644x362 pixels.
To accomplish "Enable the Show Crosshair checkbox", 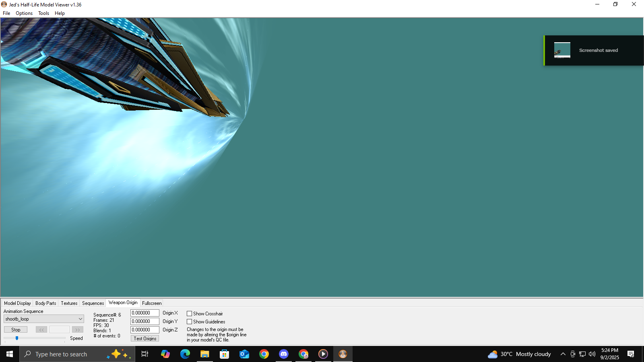I will (x=189, y=314).
